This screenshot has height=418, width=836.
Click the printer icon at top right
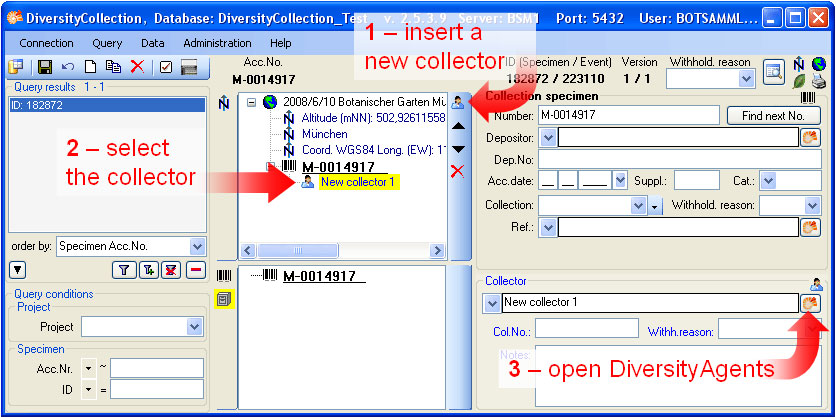click(819, 82)
